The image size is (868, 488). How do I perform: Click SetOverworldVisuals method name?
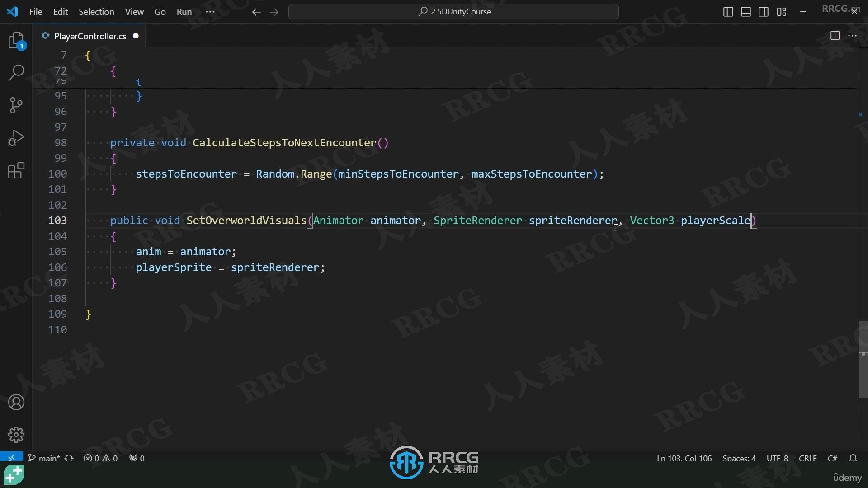point(246,221)
